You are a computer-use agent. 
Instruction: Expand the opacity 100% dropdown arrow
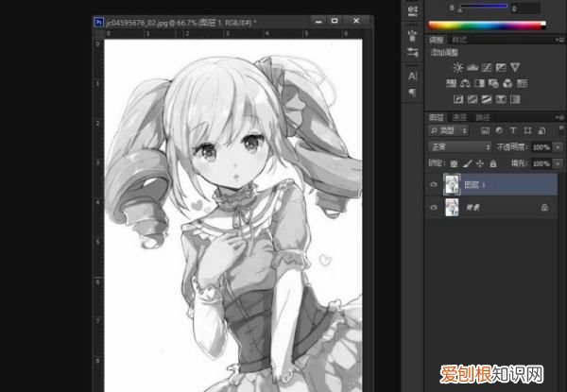(558, 147)
